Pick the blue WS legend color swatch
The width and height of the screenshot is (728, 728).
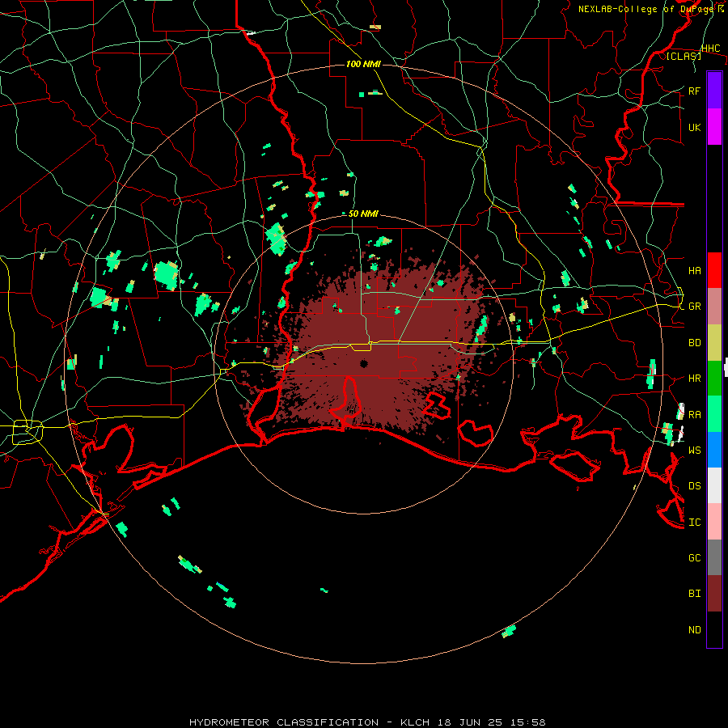714,450
